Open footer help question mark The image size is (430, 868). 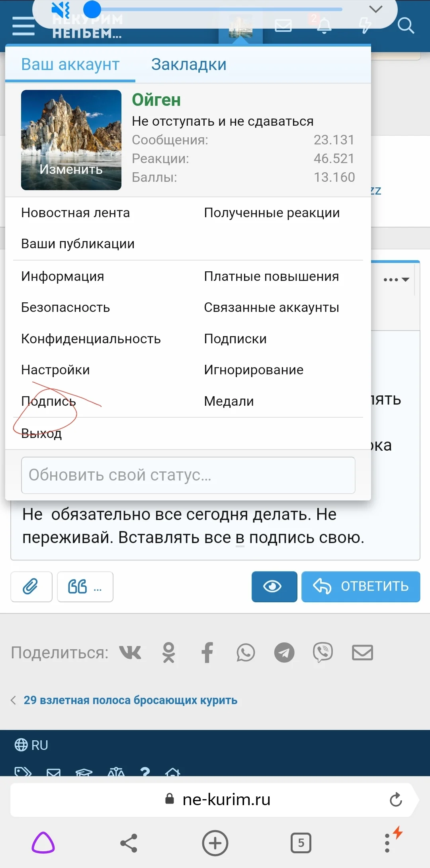pyautogui.click(x=145, y=772)
